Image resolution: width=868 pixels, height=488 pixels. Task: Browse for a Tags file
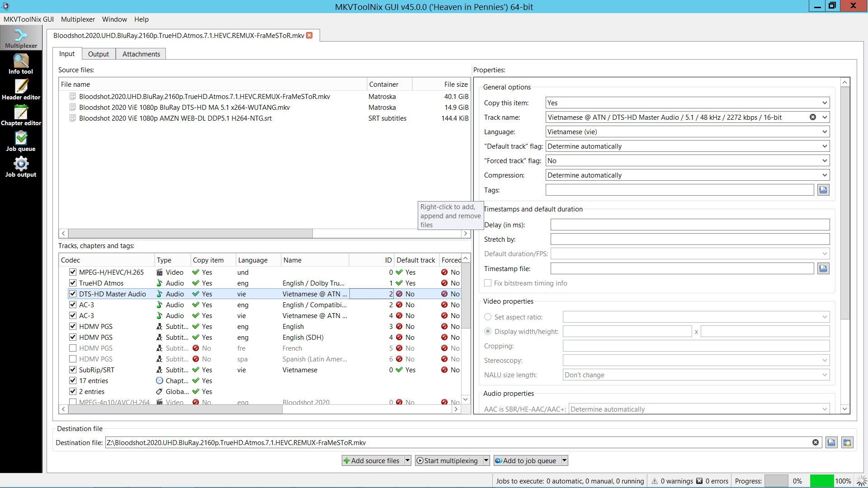click(823, 190)
